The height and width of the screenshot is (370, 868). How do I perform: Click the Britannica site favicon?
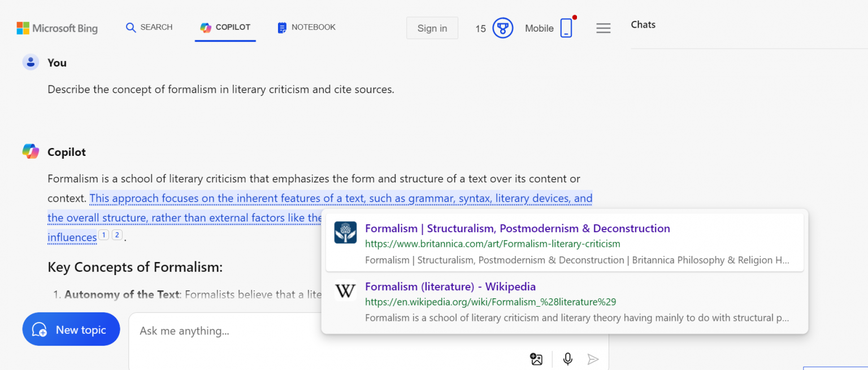tap(345, 232)
